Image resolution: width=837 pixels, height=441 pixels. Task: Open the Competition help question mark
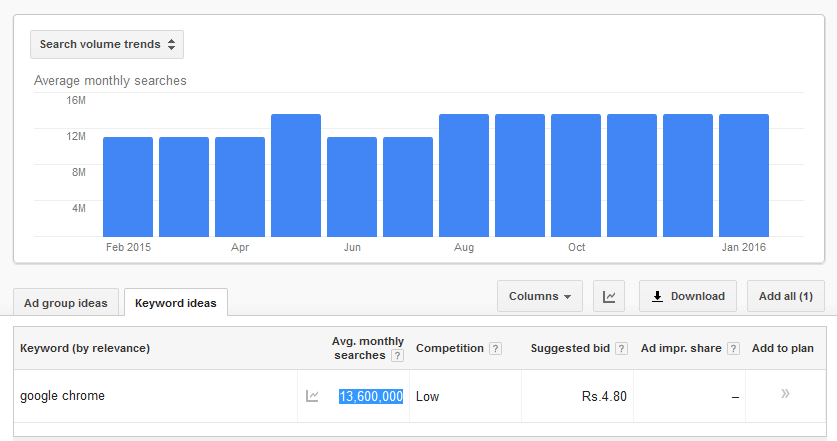pyautogui.click(x=495, y=349)
